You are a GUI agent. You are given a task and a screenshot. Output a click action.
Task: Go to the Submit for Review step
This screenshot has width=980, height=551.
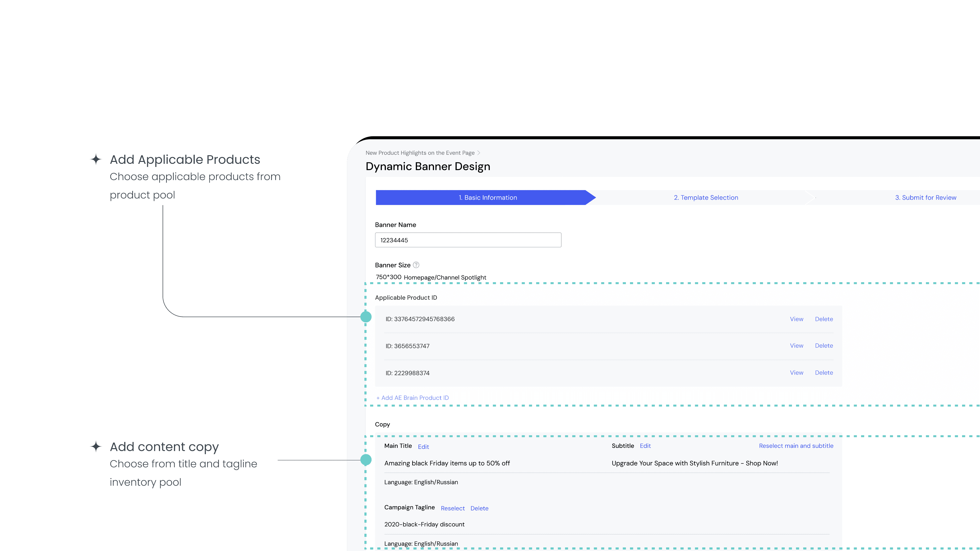click(x=925, y=197)
